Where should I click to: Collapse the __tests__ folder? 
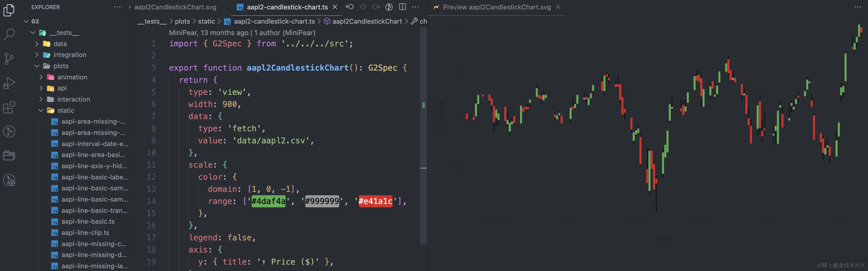(x=33, y=32)
